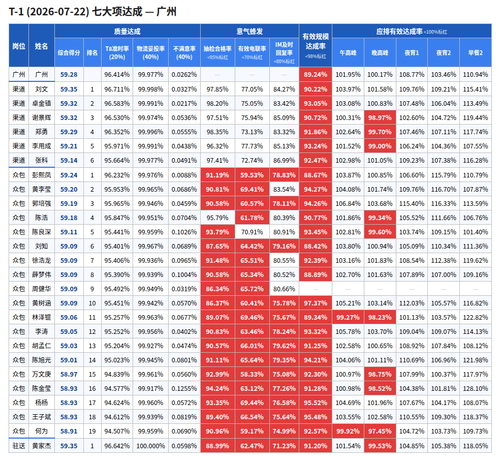500x459 pixels.
Task: Click the 午高峰 column header
Action: 348,53
